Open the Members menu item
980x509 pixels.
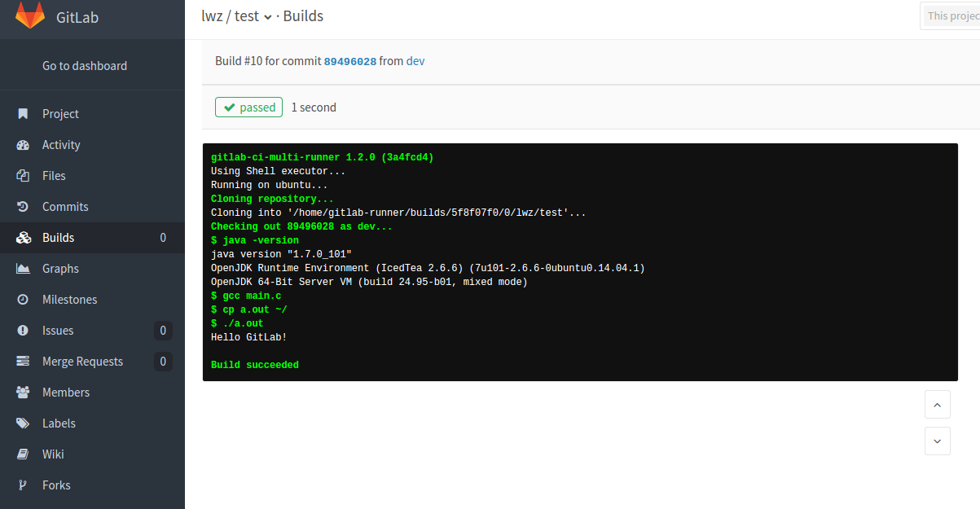92,393
